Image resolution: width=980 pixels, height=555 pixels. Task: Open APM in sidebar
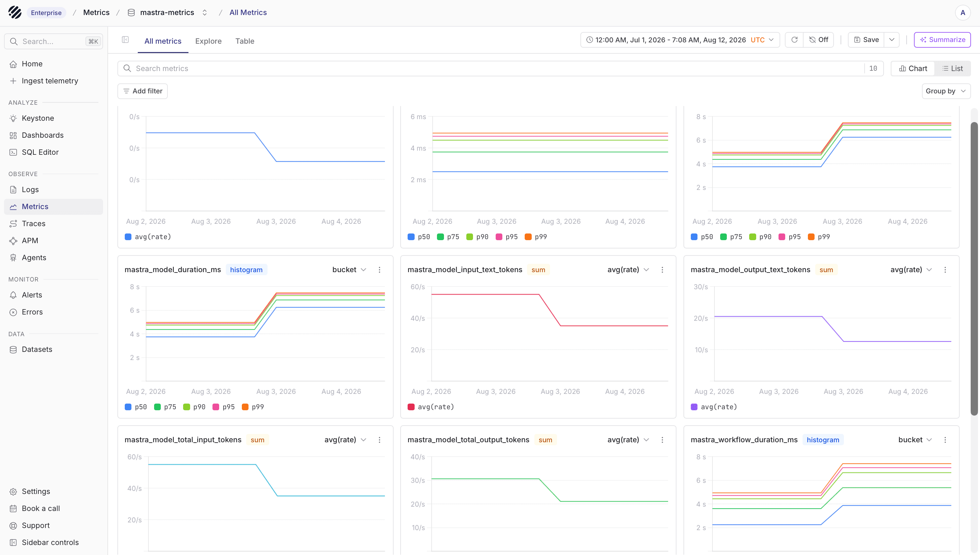coord(54,240)
